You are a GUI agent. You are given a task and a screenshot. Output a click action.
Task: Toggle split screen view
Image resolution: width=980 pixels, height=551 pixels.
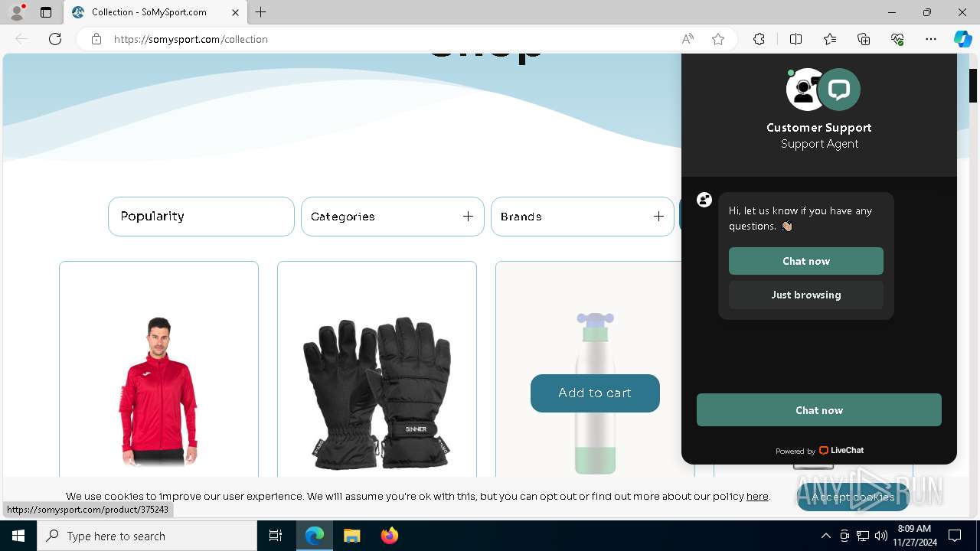795,39
